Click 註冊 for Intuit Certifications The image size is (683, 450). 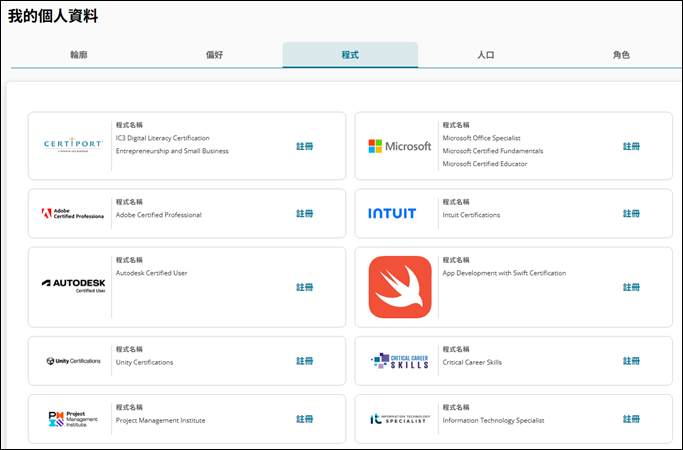631,213
